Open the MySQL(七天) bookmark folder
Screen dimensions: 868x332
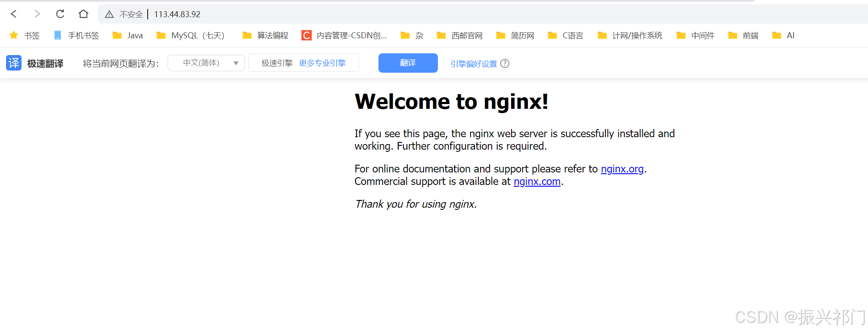(190, 35)
